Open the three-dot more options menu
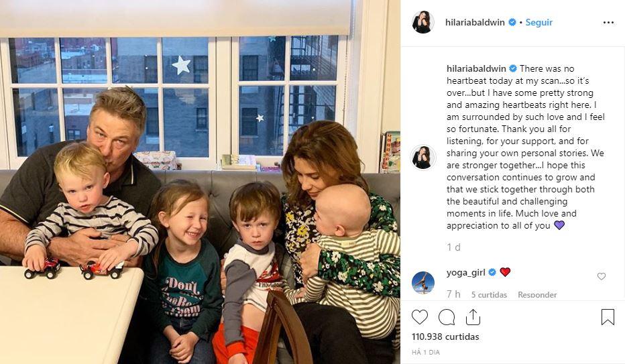The width and height of the screenshot is (625, 364). 609,23
